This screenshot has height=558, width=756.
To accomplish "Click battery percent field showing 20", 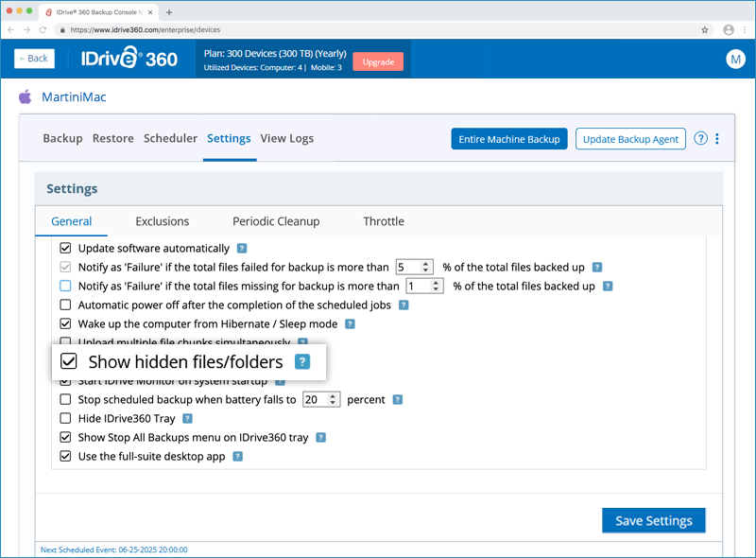I will point(321,399).
